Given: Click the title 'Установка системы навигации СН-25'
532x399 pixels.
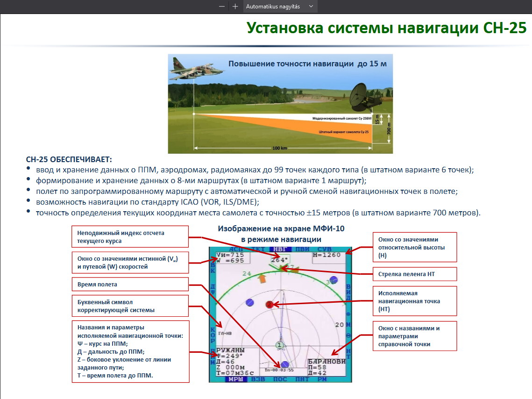Looking at the screenshot, I should (x=386, y=28).
